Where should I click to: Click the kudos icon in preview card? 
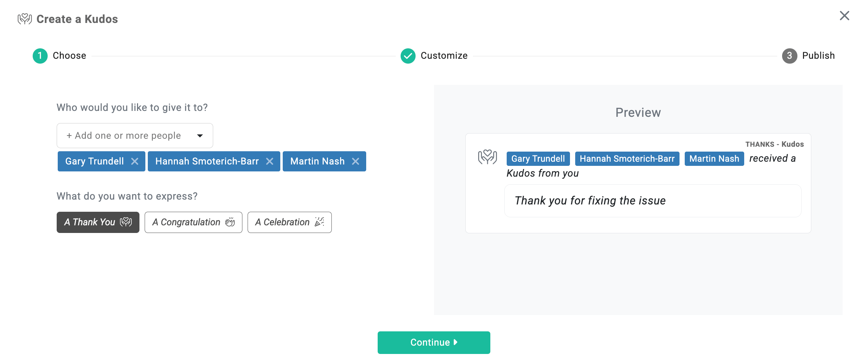pos(487,157)
